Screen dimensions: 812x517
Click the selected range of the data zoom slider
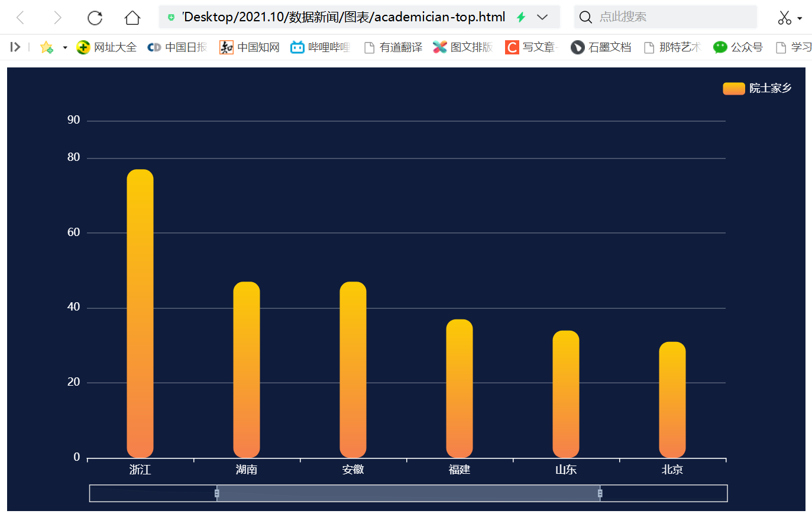[x=409, y=493]
